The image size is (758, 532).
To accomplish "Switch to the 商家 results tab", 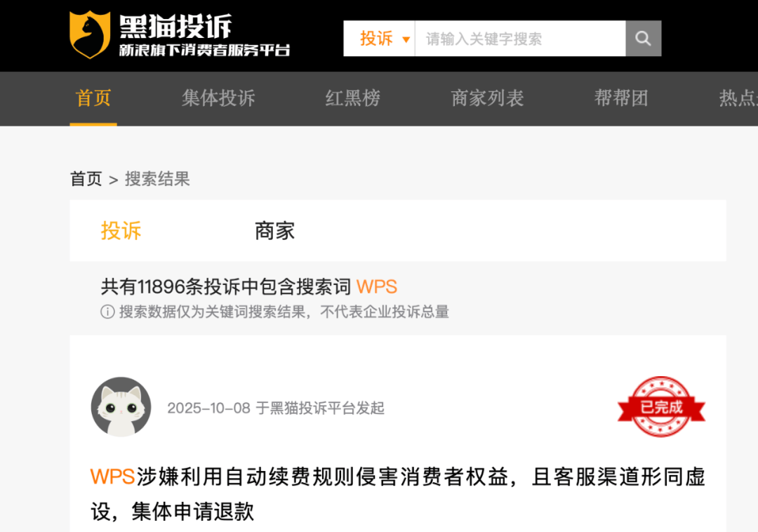I will [x=274, y=230].
